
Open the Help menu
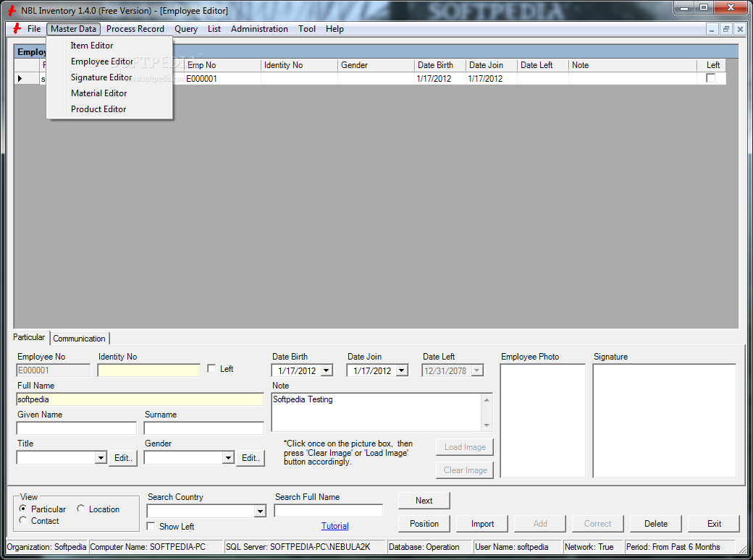335,29
